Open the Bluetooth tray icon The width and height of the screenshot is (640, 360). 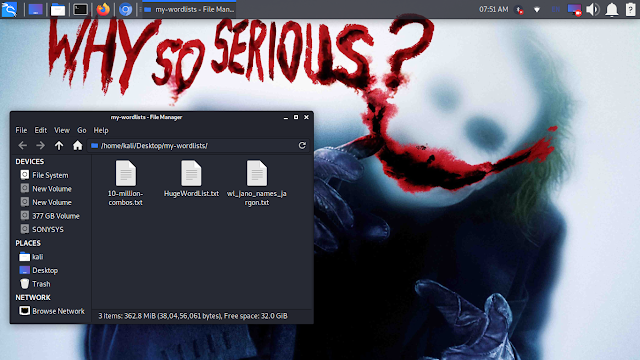(x=519, y=9)
